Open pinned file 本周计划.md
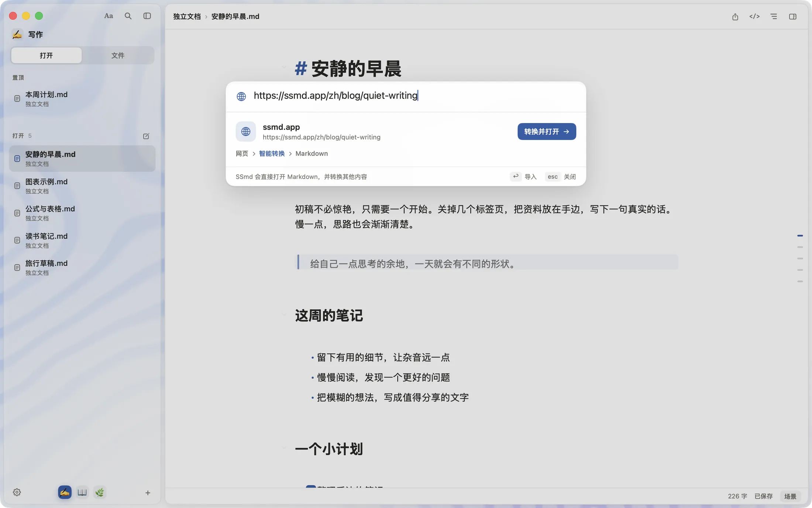This screenshot has width=812, height=508. pos(82,99)
